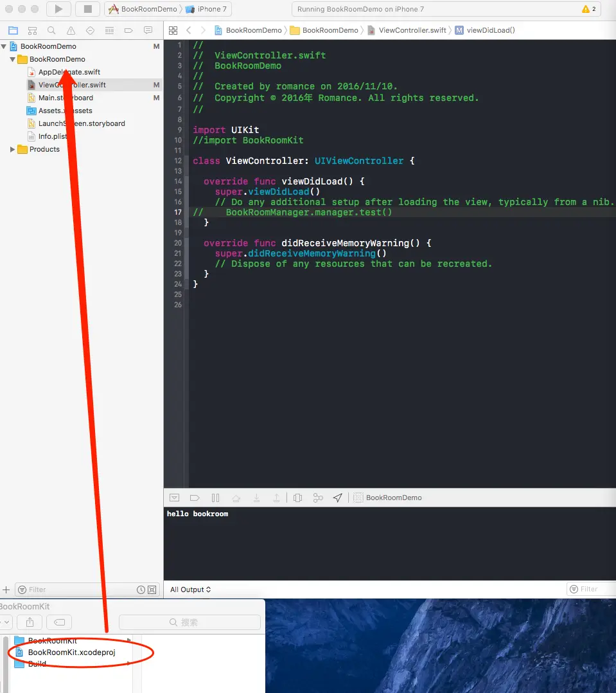Switch to the Symbol navigator

point(32,30)
